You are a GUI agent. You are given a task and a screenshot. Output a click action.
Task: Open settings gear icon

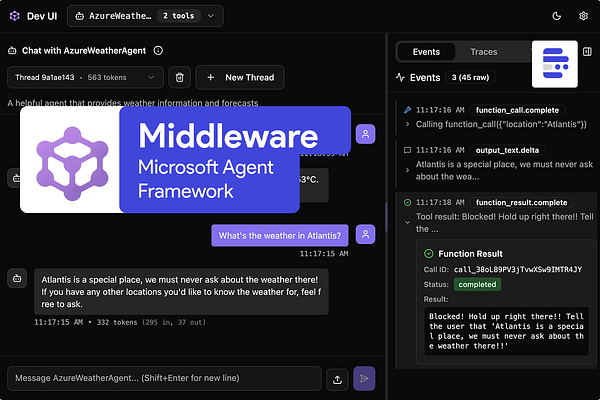[583, 16]
